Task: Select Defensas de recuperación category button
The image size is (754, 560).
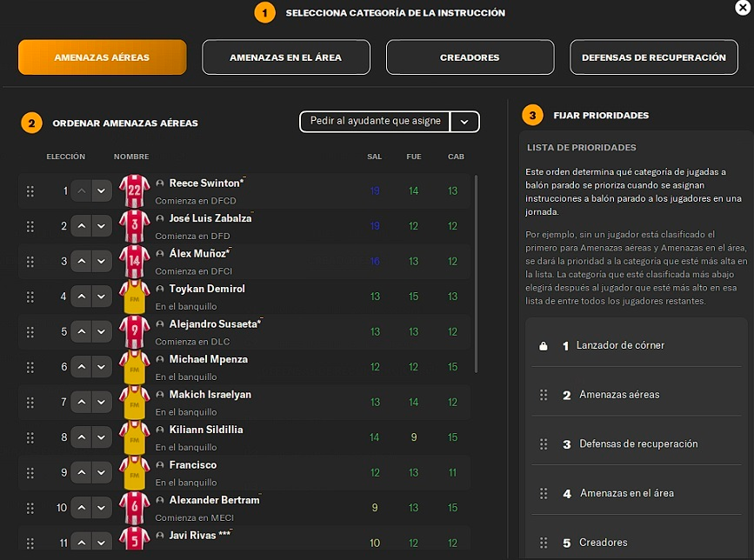Action: (x=653, y=57)
